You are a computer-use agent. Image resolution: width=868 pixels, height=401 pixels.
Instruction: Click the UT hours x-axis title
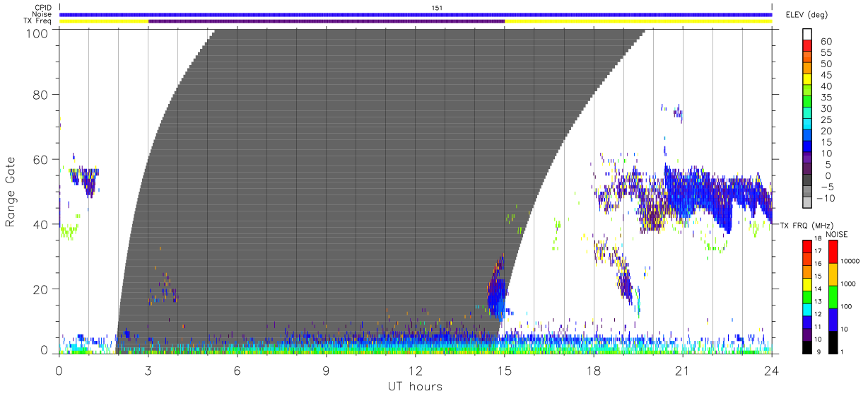[x=415, y=386]
